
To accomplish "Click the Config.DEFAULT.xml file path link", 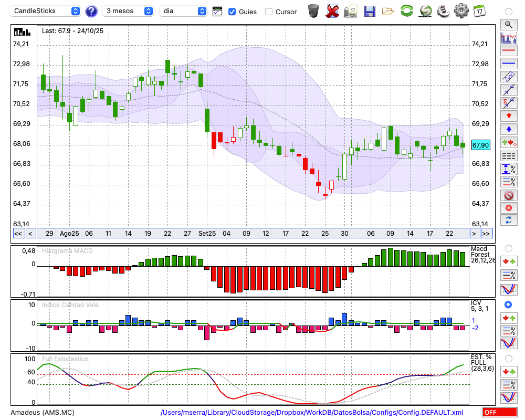I will click(x=312, y=412).
